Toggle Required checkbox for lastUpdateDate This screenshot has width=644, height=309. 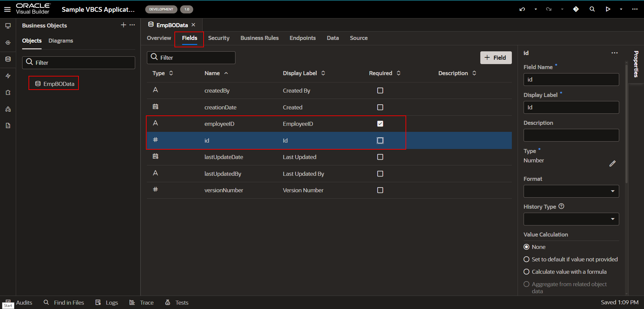(380, 157)
